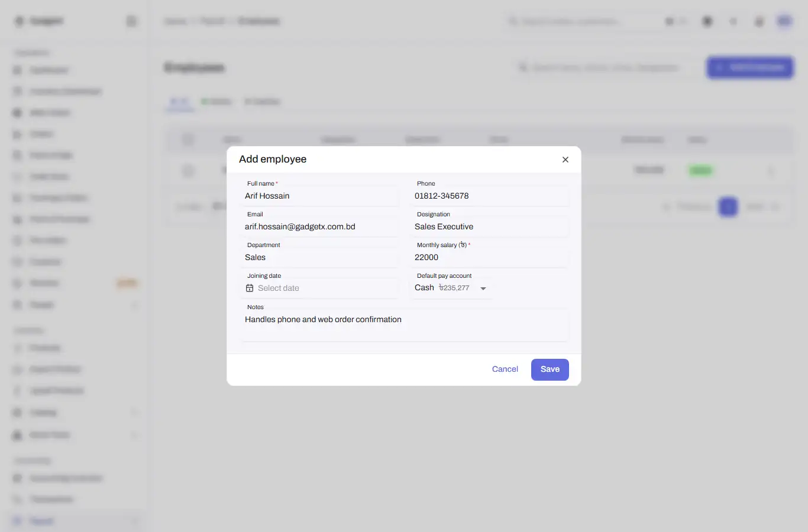The height and width of the screenshot is (532, 808).
Task: Open the Default pay account dropdown
Action: 451,288
